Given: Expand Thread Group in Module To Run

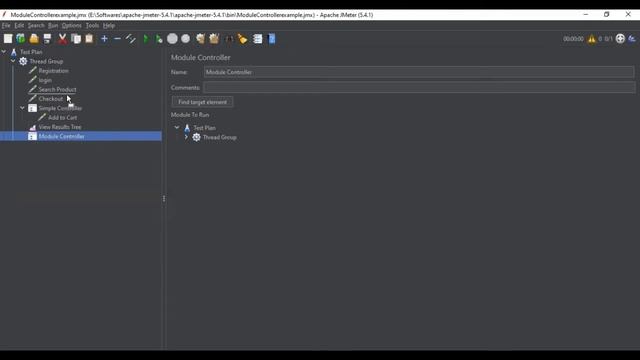Looking at the screenshot, I should [186, 137].
